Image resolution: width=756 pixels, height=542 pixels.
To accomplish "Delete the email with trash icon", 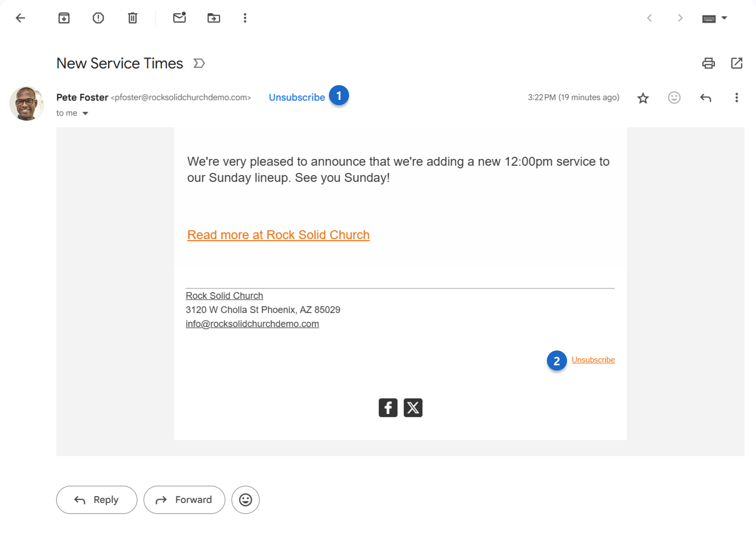I will coord(132,18).
